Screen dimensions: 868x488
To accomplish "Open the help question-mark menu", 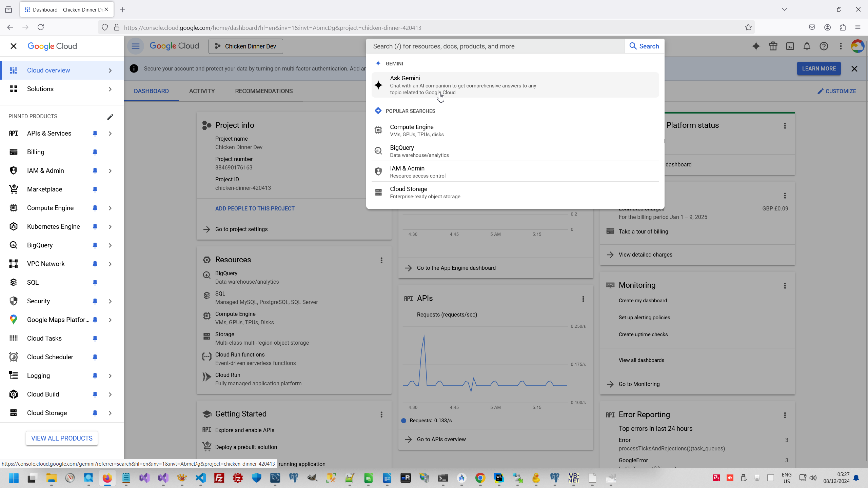I will pos(824,46).
